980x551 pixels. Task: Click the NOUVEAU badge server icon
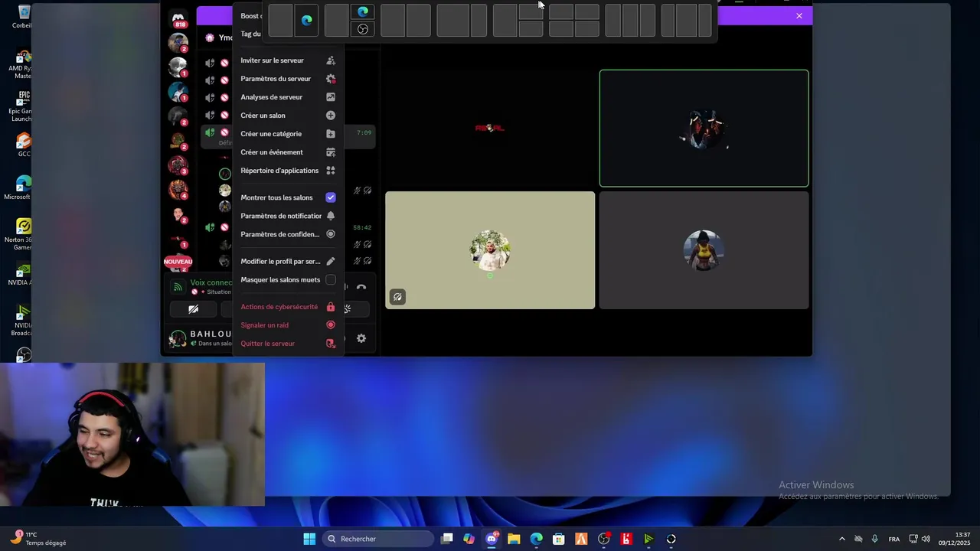pos(178,262)
